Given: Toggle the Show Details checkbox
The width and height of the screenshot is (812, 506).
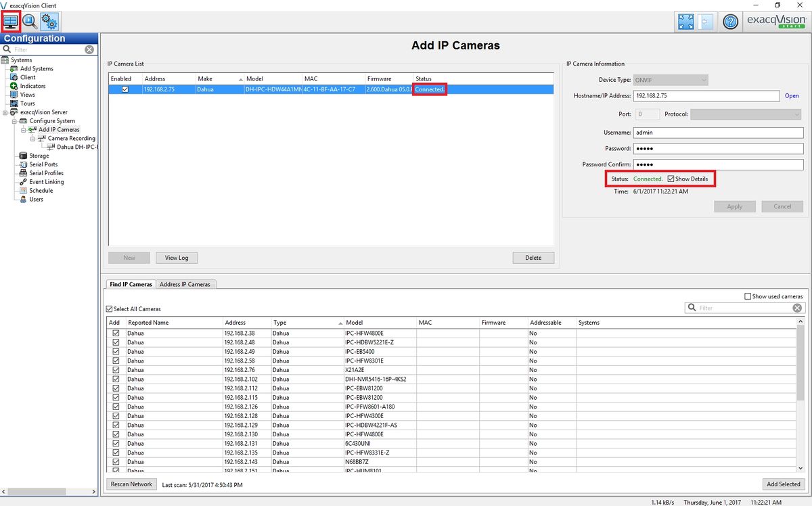Looking at the screenshot, I should (671, 179).
